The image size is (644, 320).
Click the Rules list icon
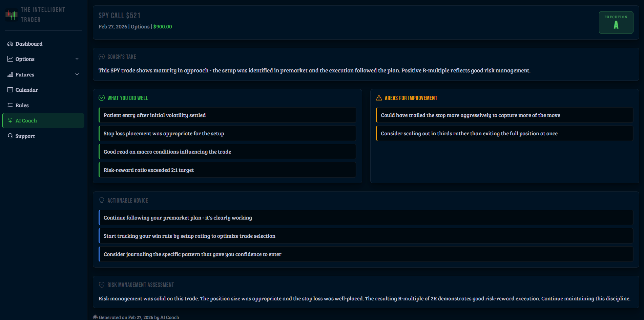10,105
